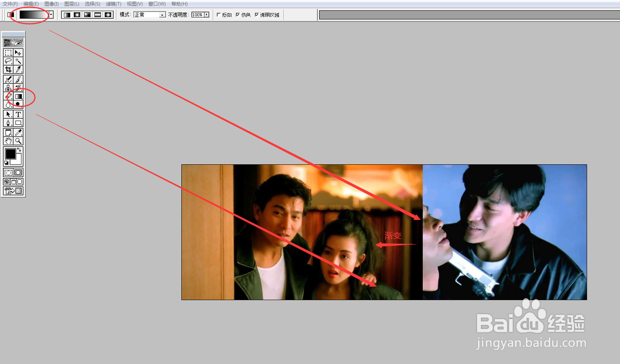
Task: Select the Path Component Selection tool
Action: point(8,114)
